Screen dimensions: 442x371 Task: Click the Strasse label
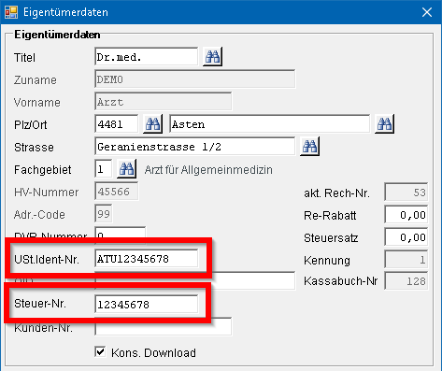coord(34,147)
